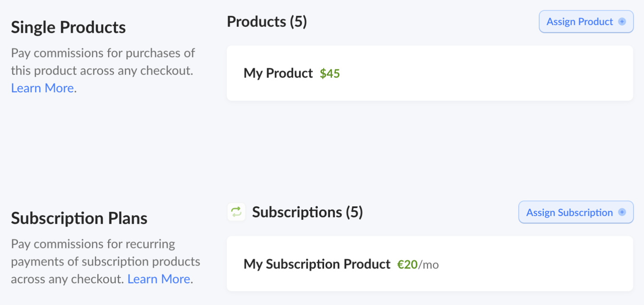The height and width of the screenshot is (305, 644).
Task: Click the My Subscription Product card background
Action: pos(503,263)
